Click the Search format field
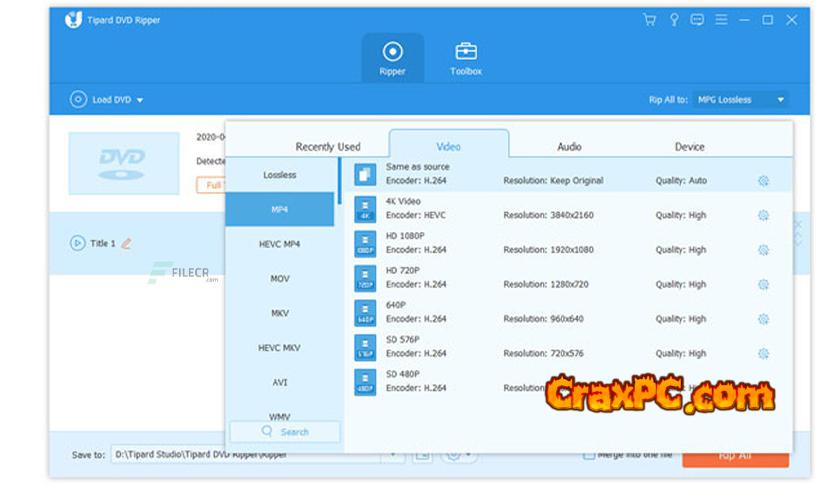The image size is (836, 484). point(285,432)
